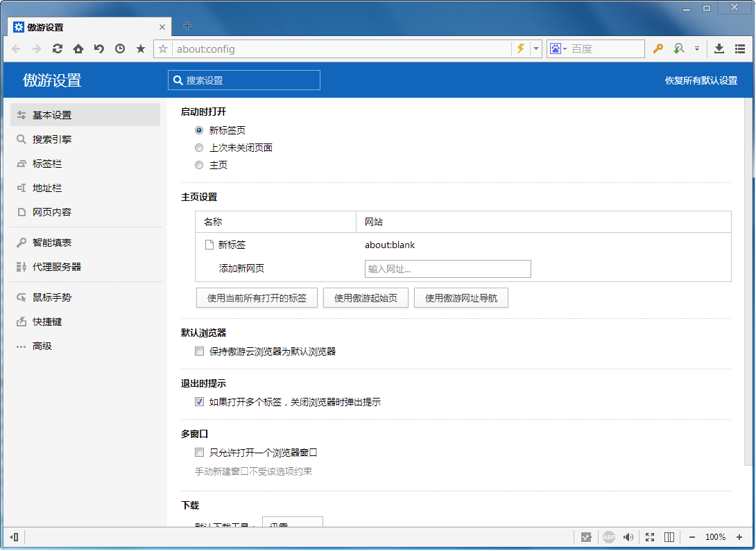Activate the lightning boost icon in address bar
756x551 pixels.
pos(521,49)
